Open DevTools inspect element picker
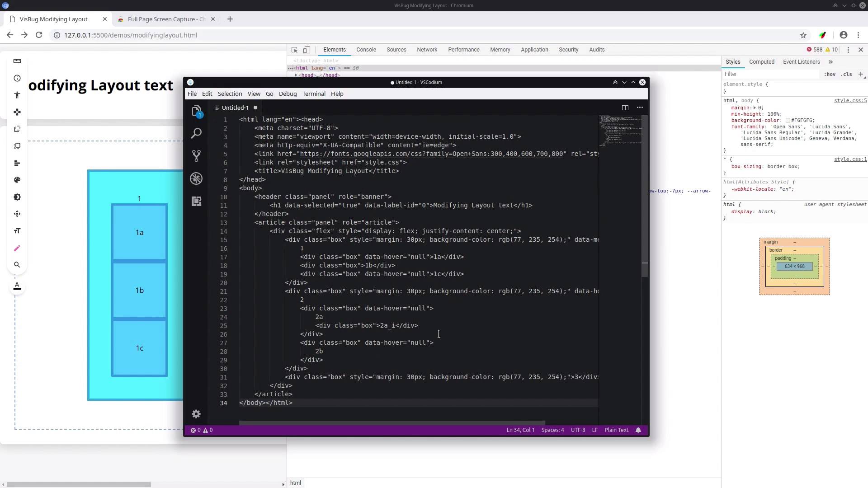Image resolution: width=868 pixels, height=488 pixels. click(x=294, y=50)
